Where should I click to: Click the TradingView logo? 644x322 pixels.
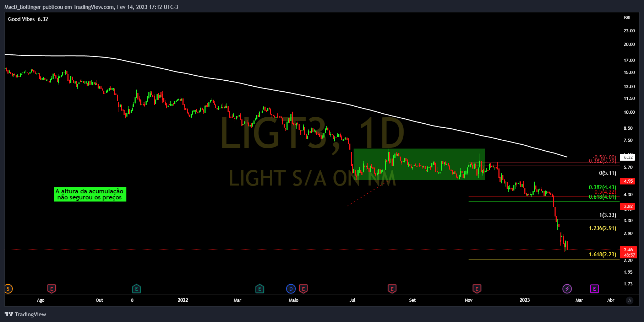click(25, 314)
